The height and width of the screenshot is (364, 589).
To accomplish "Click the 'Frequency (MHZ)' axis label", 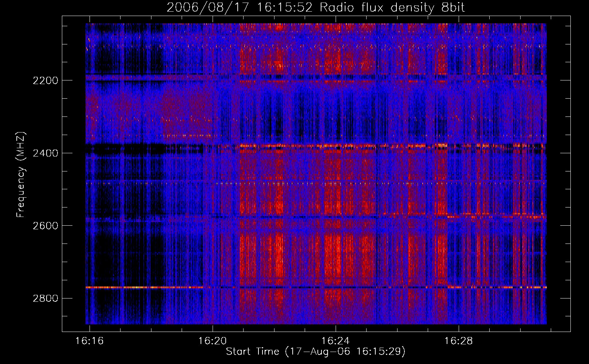I will (x=21, y=175).
